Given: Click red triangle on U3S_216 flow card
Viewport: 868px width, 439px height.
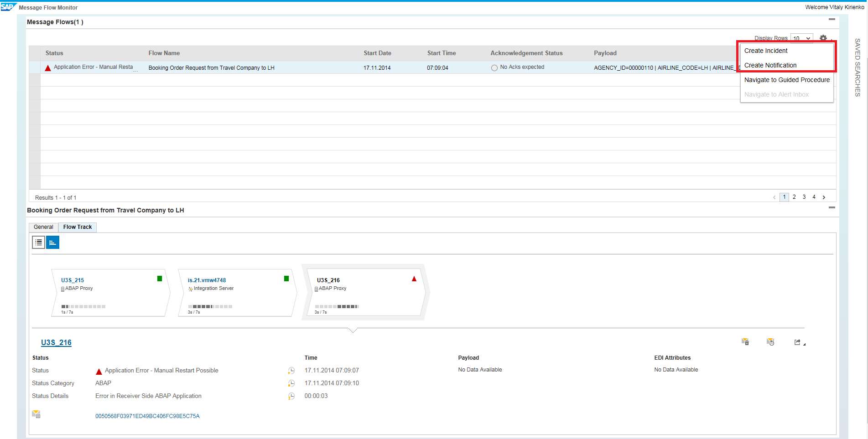Looking at the screenshot, I should click(414, 279).
